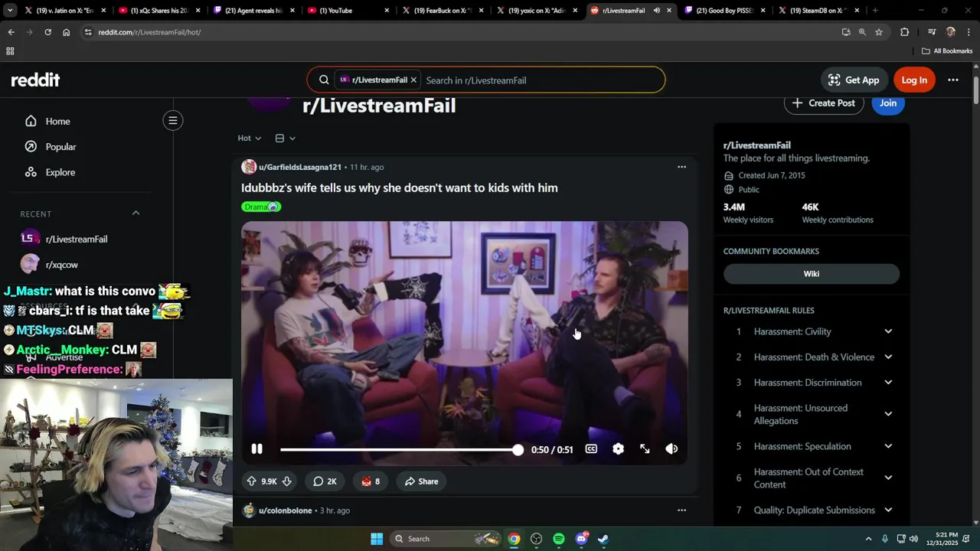980x551 pixels.
Task: Open Steam from taskbar
Action: [x=603, y=539]
